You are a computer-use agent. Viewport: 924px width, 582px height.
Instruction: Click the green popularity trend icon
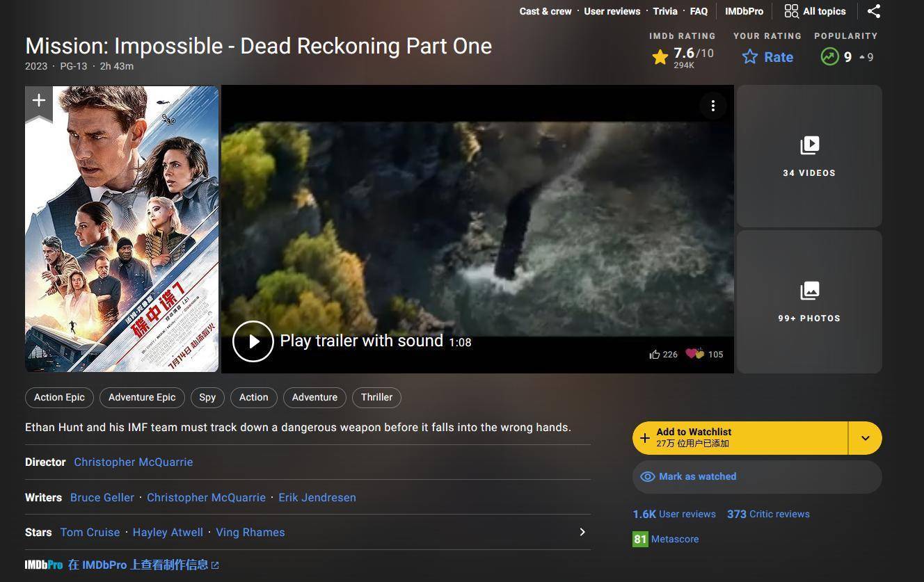tap(829, 57)
